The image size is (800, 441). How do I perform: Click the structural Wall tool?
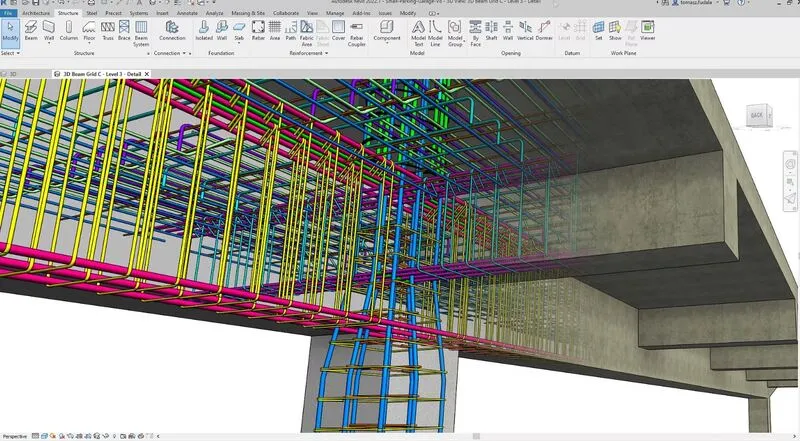(x=48, y=31)
